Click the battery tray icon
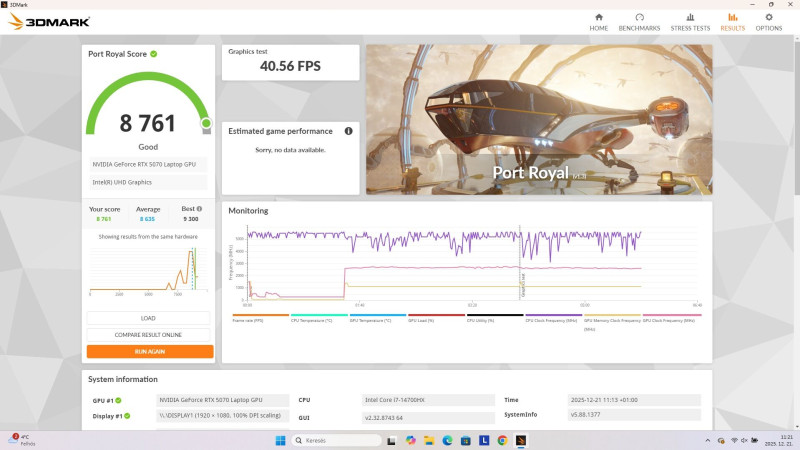800x450 pixels. (x=754, y=440)
